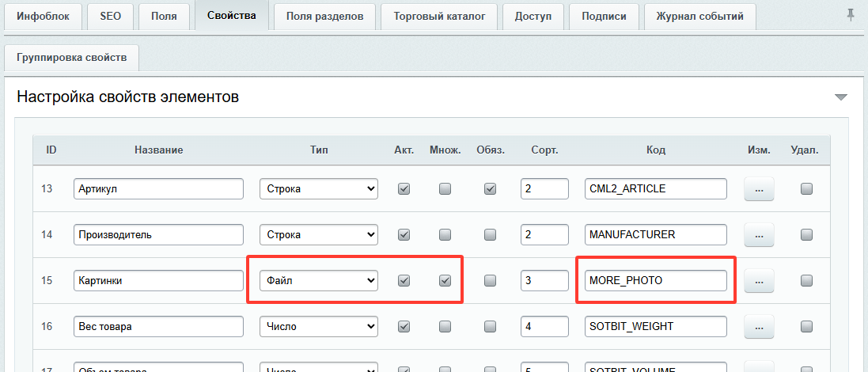Click the Код column header
This screenshot has height=372, width=868.
coord(656,150)
